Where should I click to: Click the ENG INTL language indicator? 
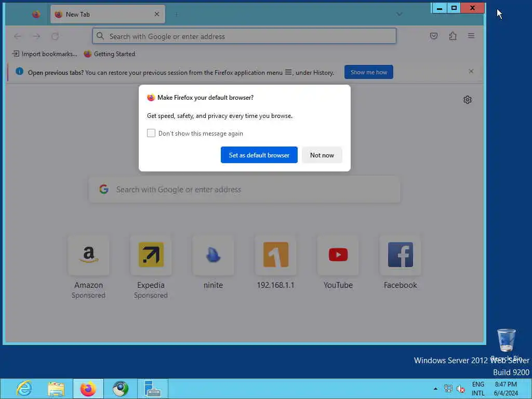click(478, 389)
